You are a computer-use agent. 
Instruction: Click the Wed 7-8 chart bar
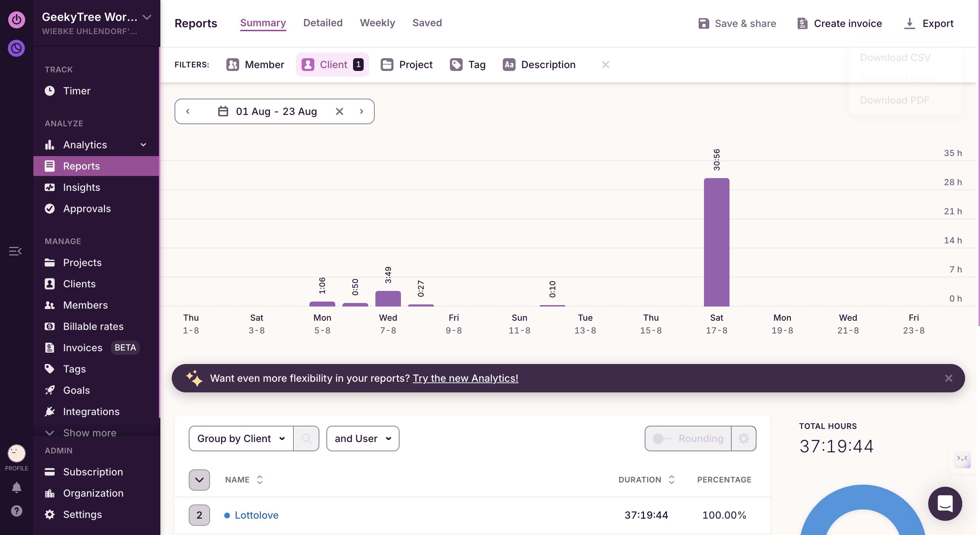[x=388, y=299]
